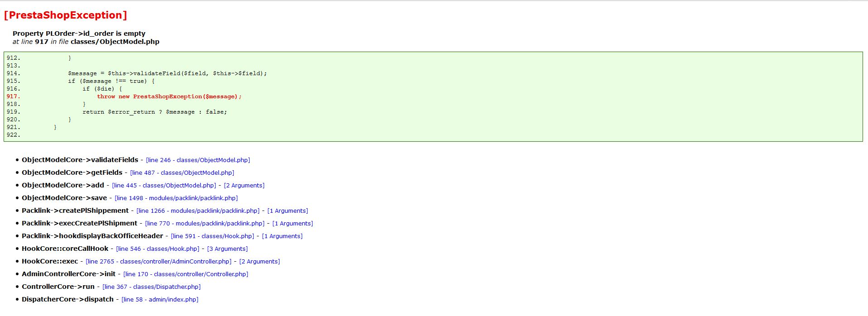Select ControllerCore->run trace entry
868x316 pixels.
[x=58, y=287]
